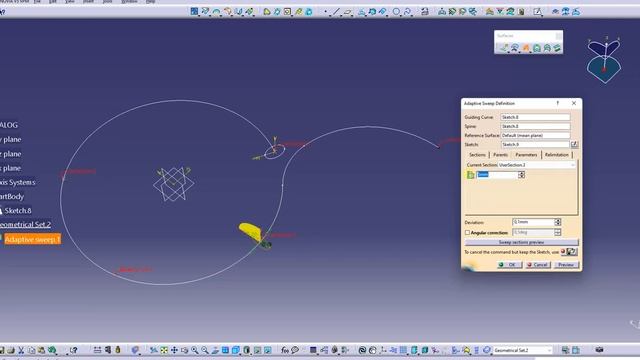Screen dimensions: 640x360
Task: Switch to the Relimitation tab
Action: click(557, 155)
